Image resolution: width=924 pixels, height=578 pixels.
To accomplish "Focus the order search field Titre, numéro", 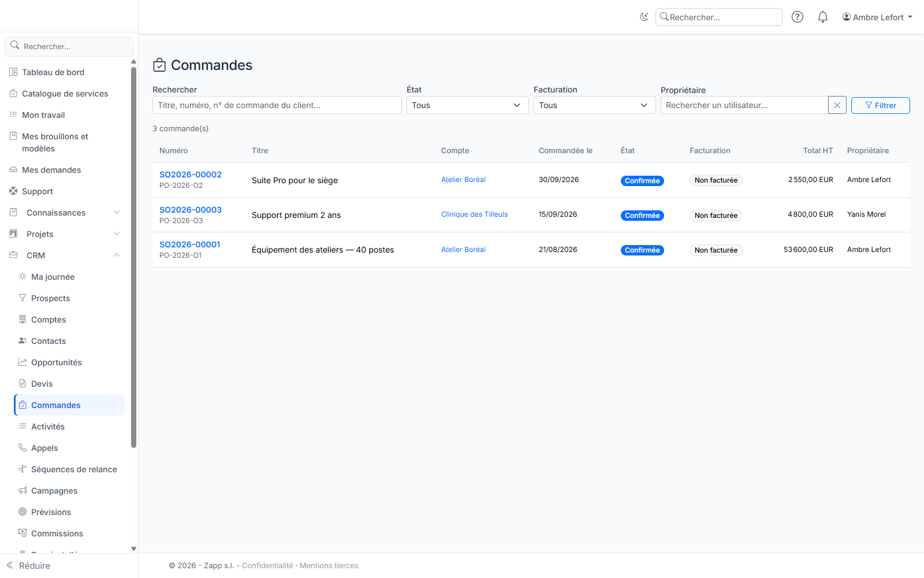I will click(277, 105).
